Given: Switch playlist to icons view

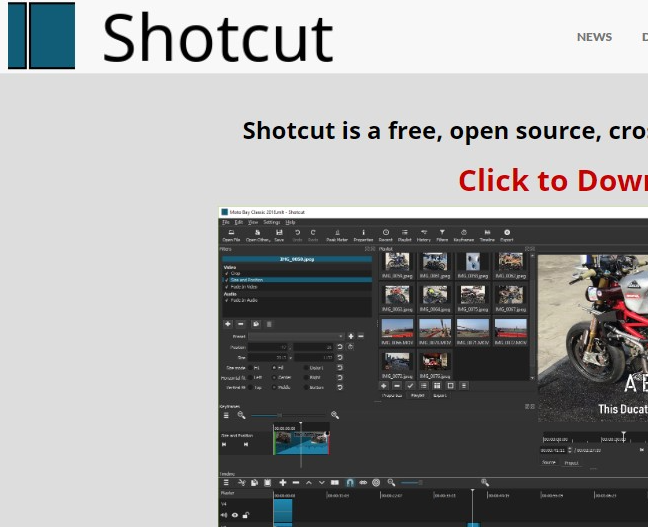Looking at the screenshot, I should pyautogui.click(x=450, y=386).
